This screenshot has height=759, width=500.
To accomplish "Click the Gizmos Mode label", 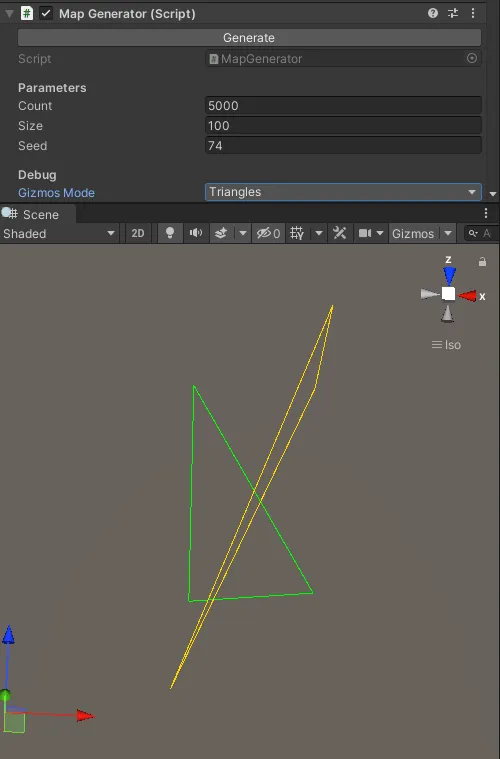I will 56,193.
